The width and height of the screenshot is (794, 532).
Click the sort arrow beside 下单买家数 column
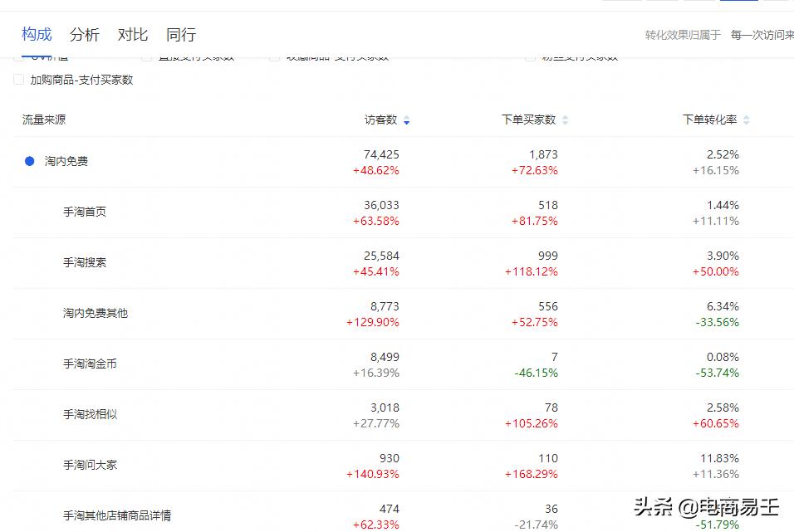[x=565, y=120]
